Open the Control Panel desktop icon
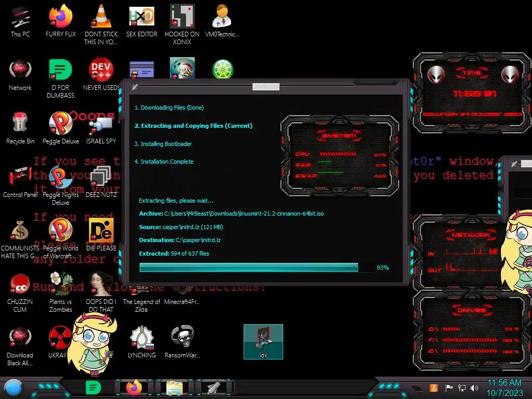This screenshot has width=532, height=399. pos(20,182)
